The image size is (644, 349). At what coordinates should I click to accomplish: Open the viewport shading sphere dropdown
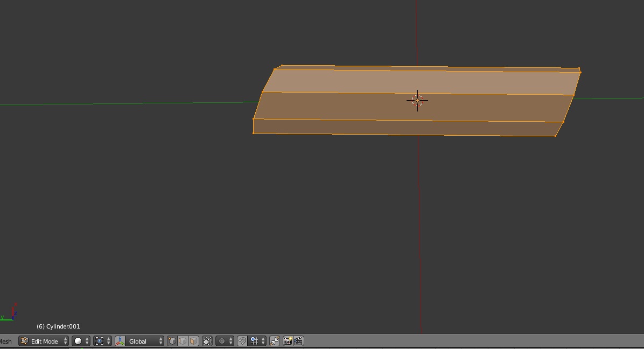81,341
